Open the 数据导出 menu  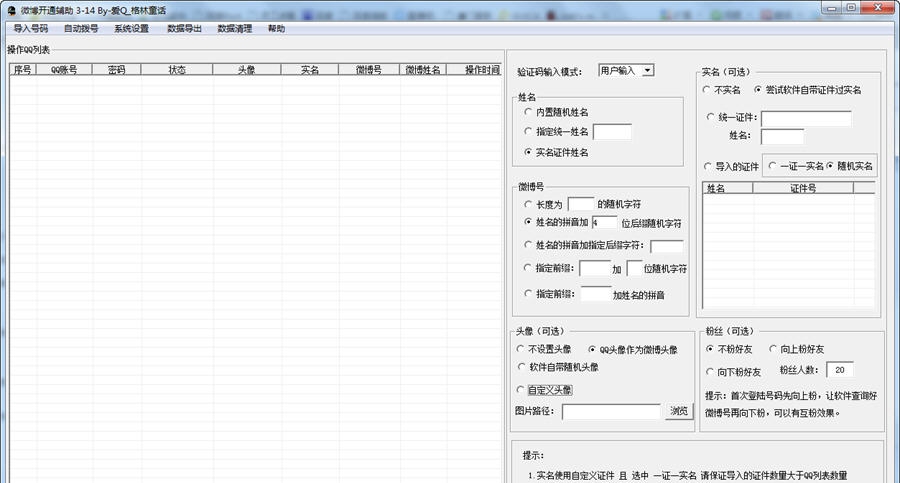coord(184,28)
